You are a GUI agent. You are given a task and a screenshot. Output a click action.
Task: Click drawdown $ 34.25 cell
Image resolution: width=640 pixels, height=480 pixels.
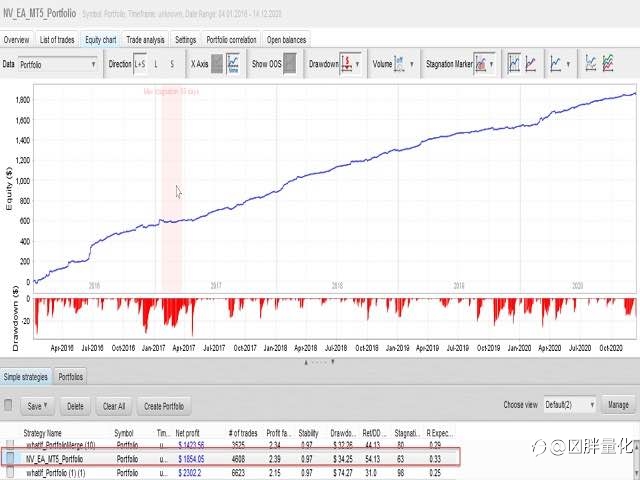[x=342, y=459]
